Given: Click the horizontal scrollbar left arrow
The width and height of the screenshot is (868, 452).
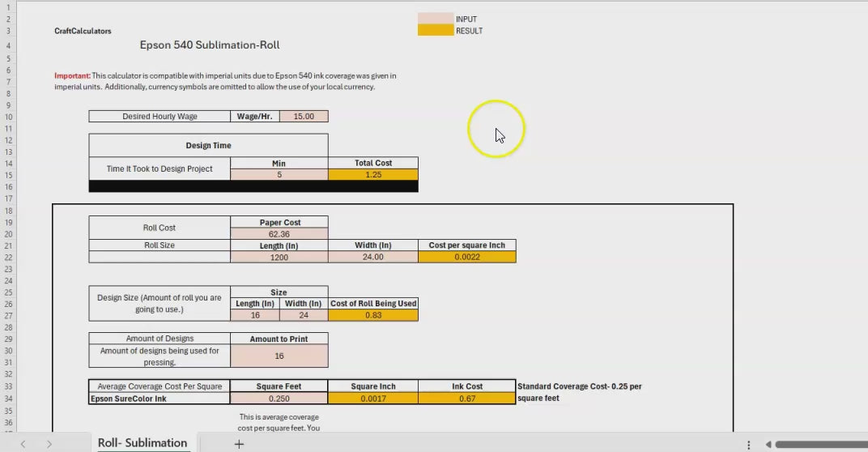Looking at the screenshot, I should click(768, 445).
